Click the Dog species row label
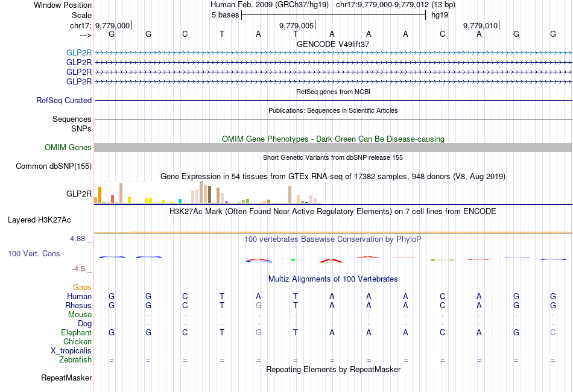 click(x=85, y=324)
